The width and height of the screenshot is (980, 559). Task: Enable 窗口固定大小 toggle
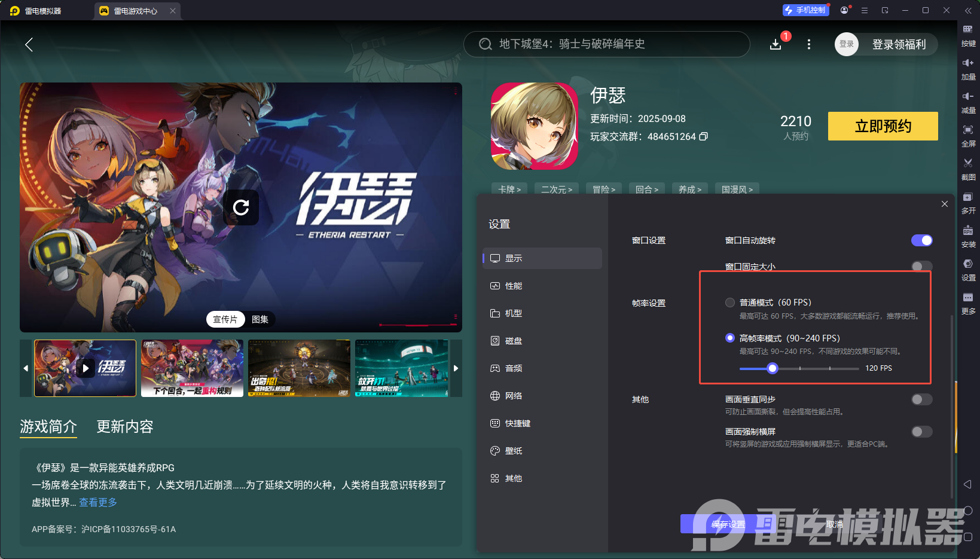(x=921, y=266)
